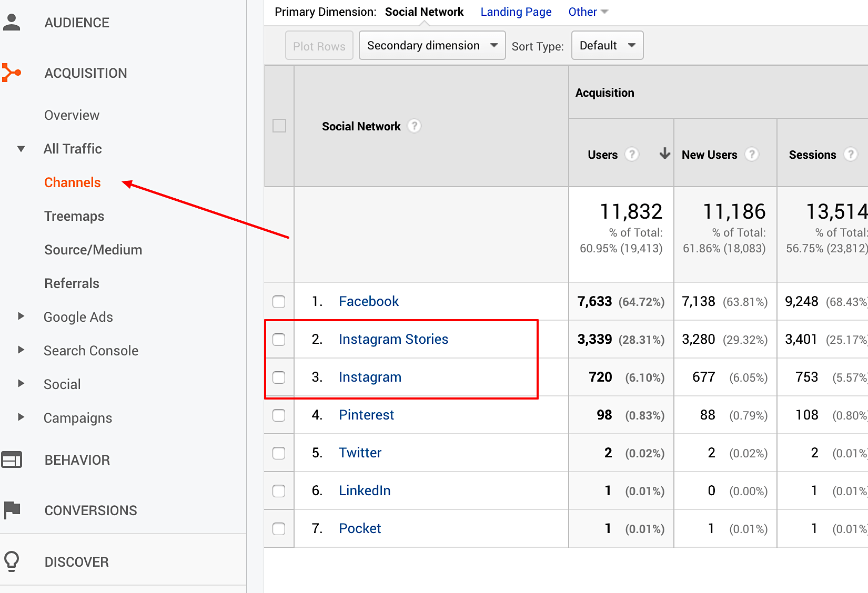Click the Conversions flag icon

point(12,510)
